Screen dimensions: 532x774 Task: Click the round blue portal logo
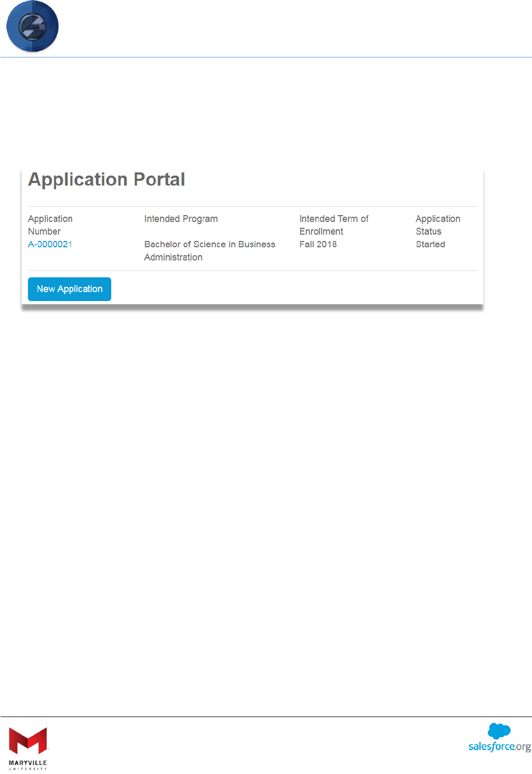(32, 27)
